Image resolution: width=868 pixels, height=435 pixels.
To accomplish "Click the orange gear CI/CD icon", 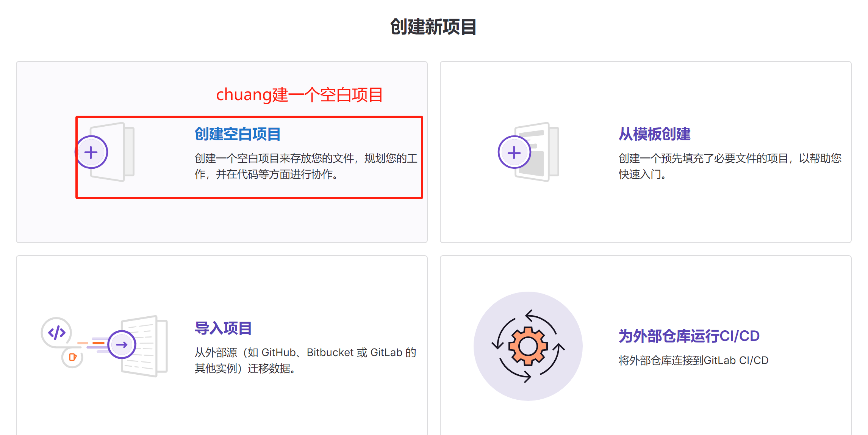I will point(528,346).
